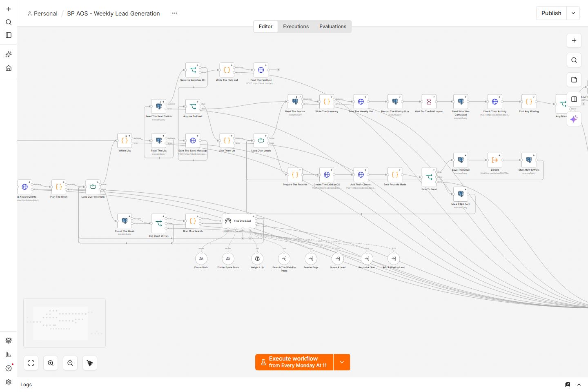This screenshot has height=392, width=588.
Task: Select the Anyone To Email node
Action: tap(193, 107)
